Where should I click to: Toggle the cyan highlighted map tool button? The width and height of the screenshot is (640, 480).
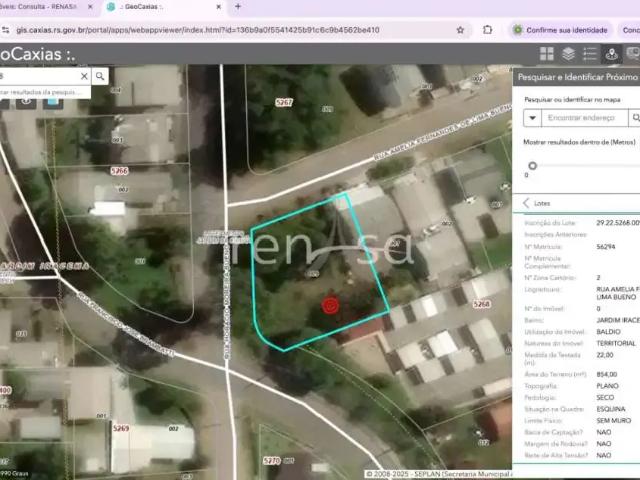(x=52, y=103)
